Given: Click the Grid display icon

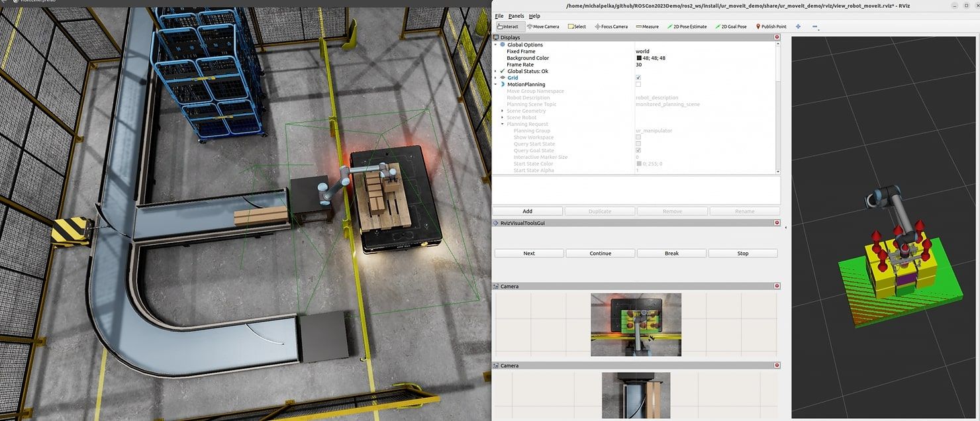Looking at the screenshot, I should coord(503,77).
